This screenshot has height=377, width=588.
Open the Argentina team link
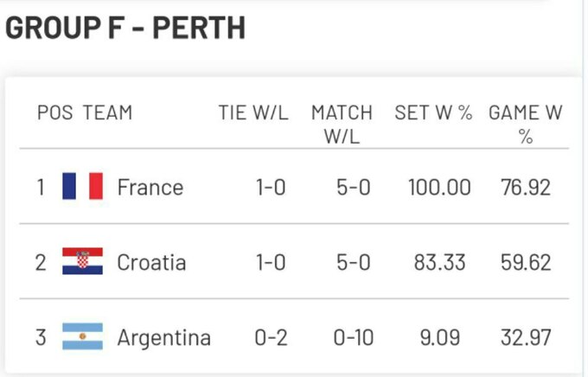coord(163,337)
